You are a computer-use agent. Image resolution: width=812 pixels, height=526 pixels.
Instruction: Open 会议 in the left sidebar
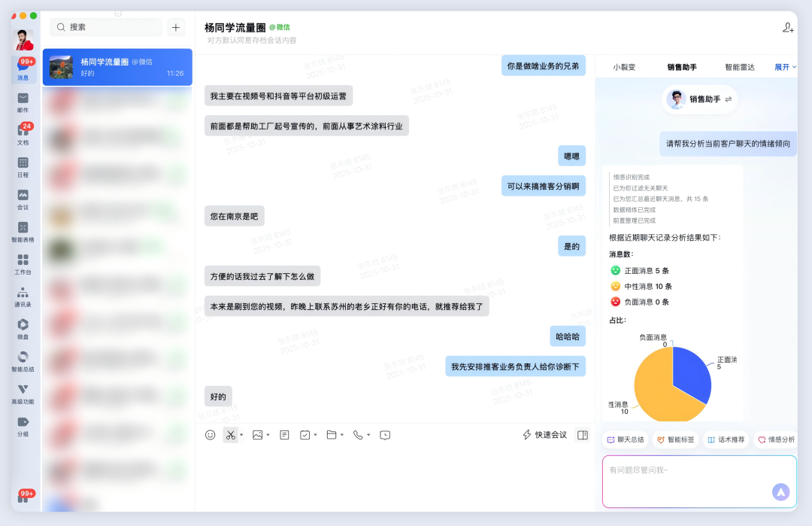pyautogui.click(x=22, y=196)
